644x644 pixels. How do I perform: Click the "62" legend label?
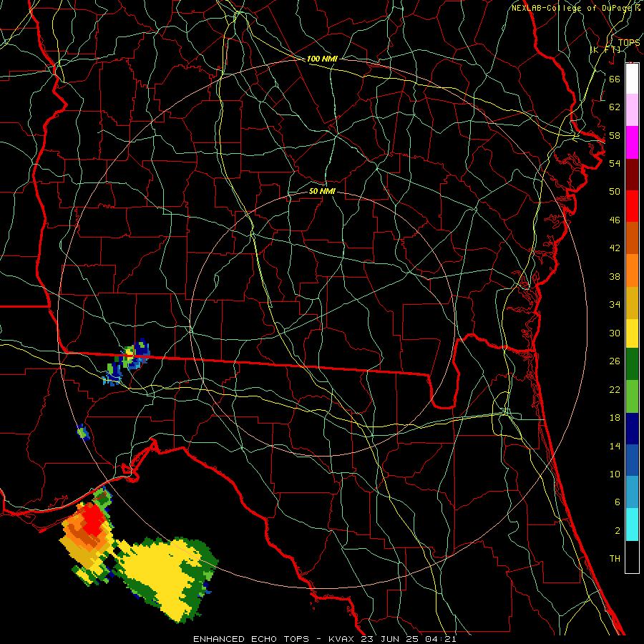(615, 107)
